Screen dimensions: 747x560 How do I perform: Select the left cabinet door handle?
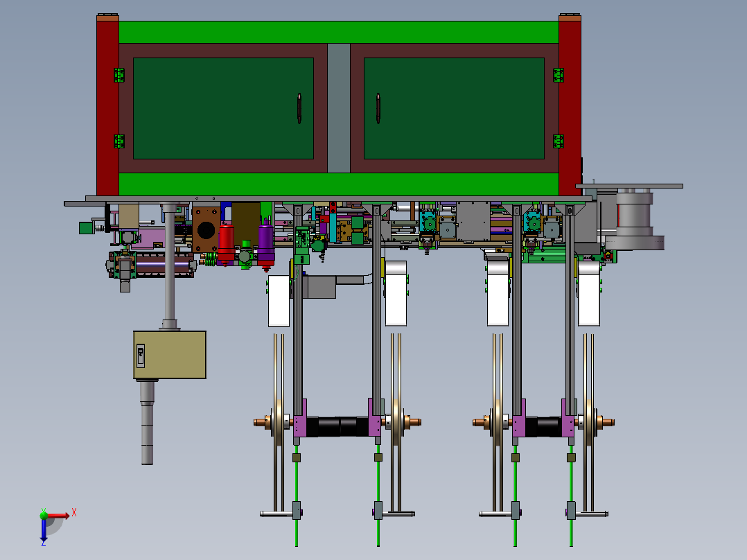[x=299, y=108]
